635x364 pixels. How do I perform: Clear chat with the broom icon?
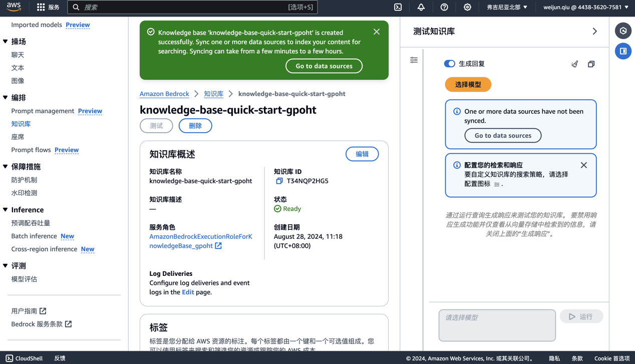pos(574,64)
